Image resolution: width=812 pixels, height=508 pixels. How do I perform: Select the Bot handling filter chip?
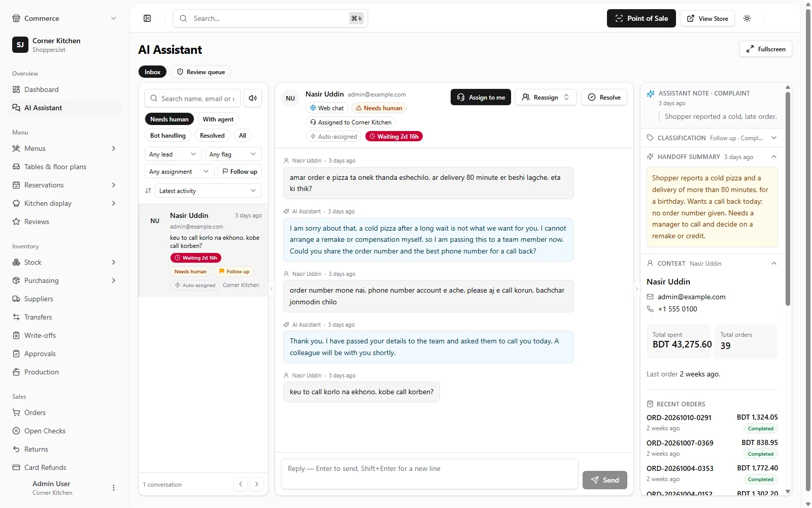point(168,136)
